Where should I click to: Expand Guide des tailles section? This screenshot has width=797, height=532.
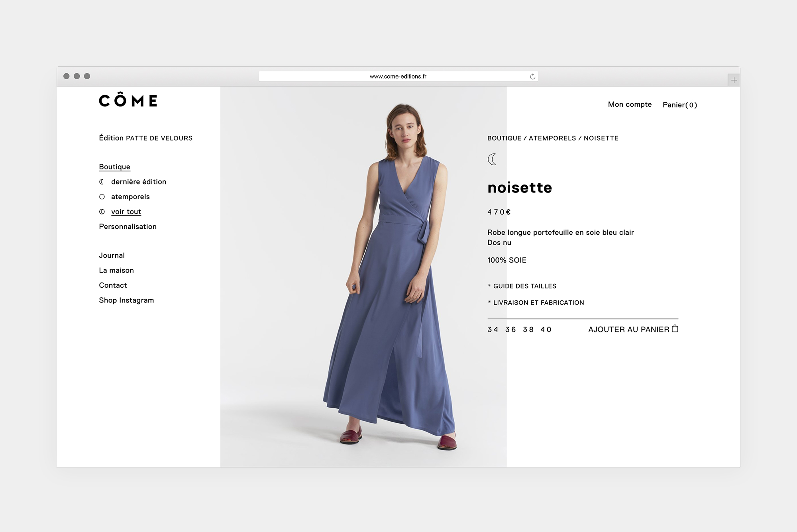click(524, 286)
